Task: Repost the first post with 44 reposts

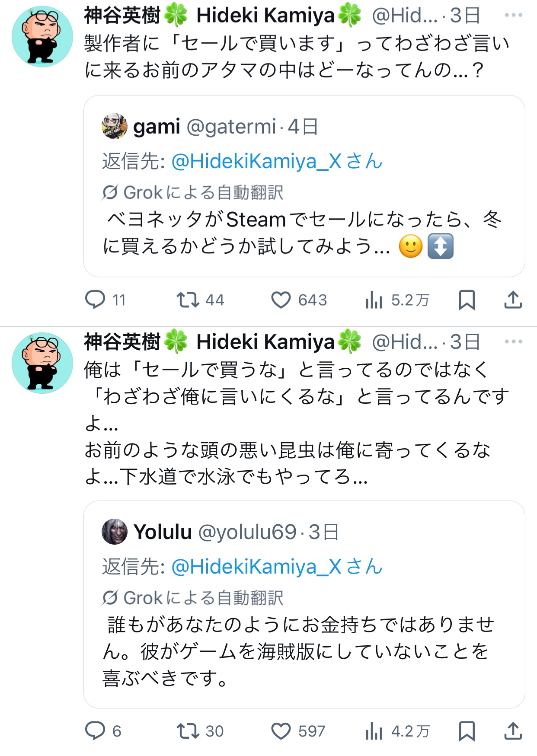Action: 188,300
